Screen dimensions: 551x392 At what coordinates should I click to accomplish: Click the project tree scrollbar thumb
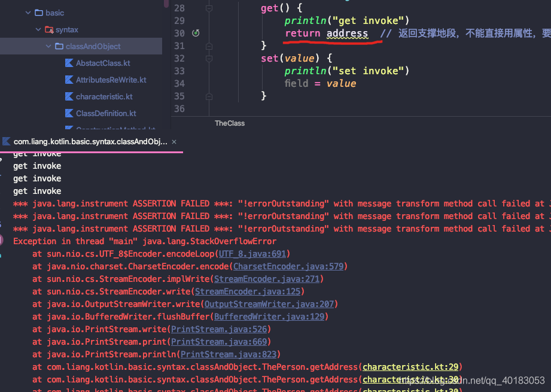pyautogui.click(x=166, y=4)
